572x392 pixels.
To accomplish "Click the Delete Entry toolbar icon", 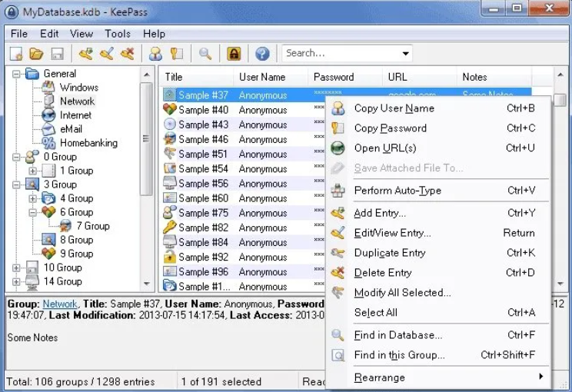I will [x=128, y=54].
